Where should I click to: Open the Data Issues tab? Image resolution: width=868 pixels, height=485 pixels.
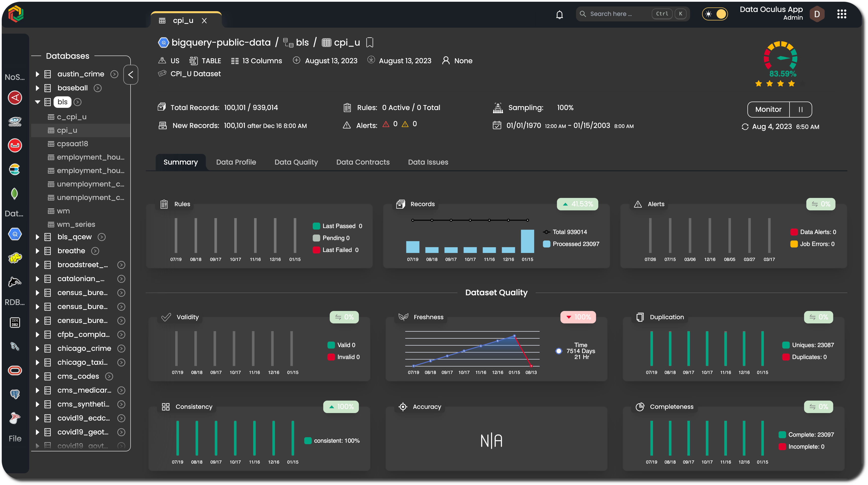(428, 162)
